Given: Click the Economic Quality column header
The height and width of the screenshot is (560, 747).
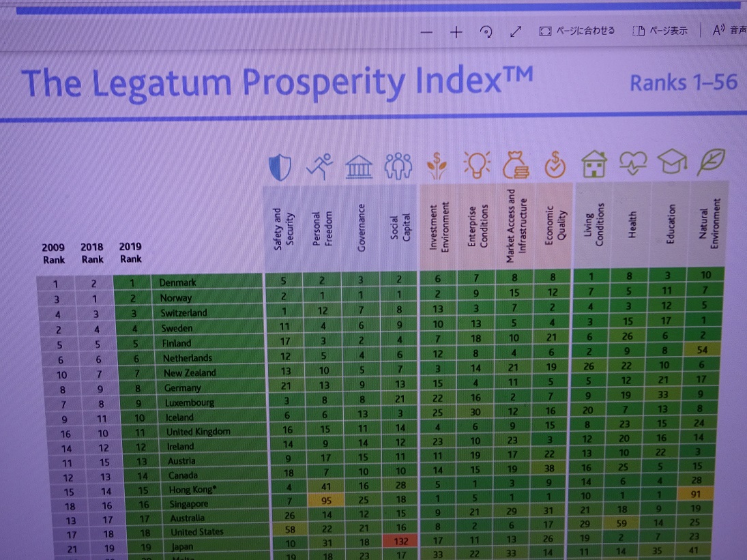Looking at the screenshot, I should coord(555,225).
